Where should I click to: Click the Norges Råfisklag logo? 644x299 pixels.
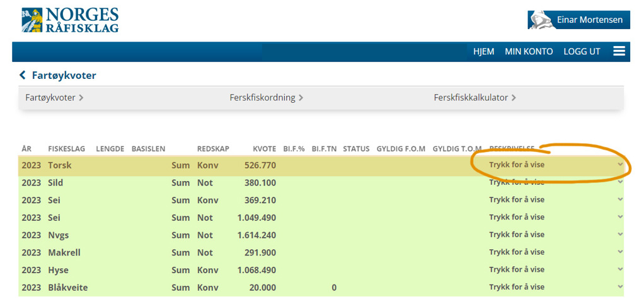[x=69, y=20]
